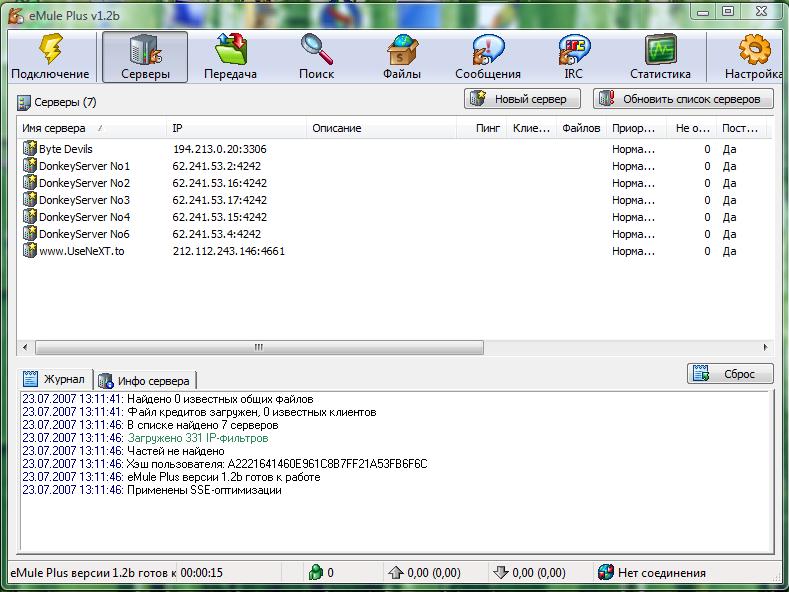This screenshot has width=789, height=592.
Task: Click the DonkeyServer No3 server icon
Action: click(x=30, y=199)
